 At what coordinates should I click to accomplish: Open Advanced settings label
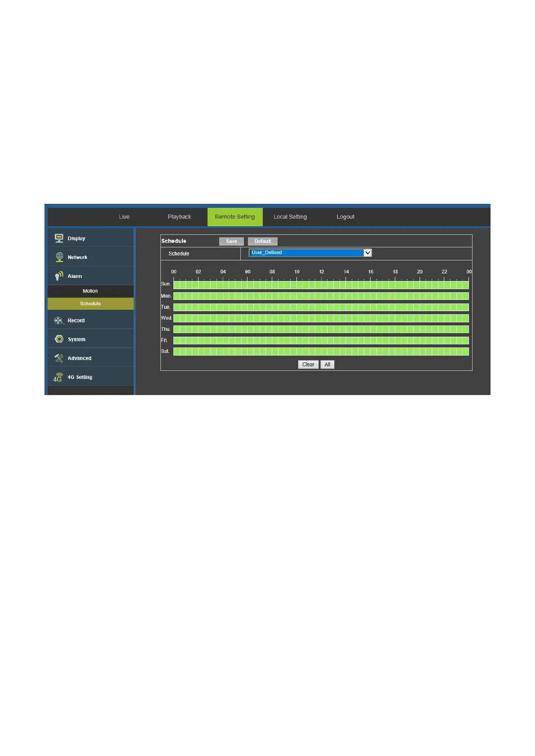click(80, 358)
